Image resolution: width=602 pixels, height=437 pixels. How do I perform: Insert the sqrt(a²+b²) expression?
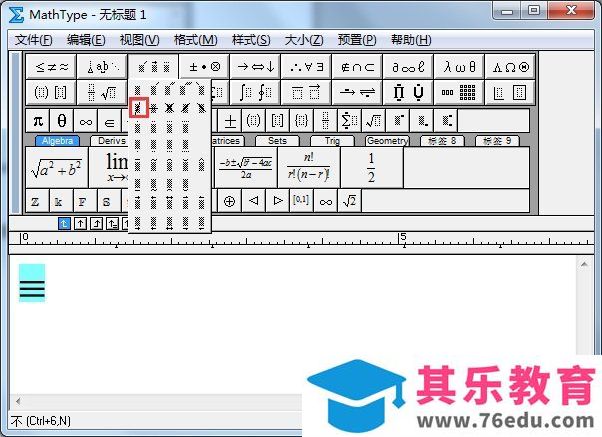coord(57,168)
